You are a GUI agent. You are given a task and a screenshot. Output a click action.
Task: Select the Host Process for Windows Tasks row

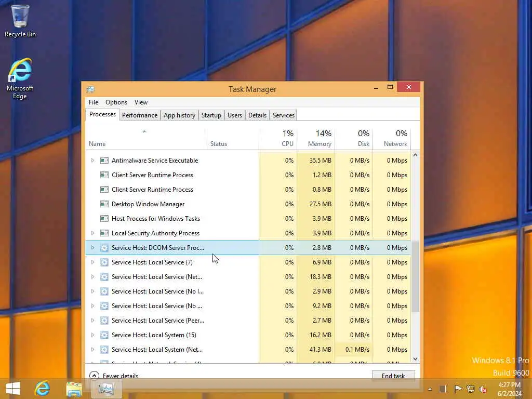(248, 219)
